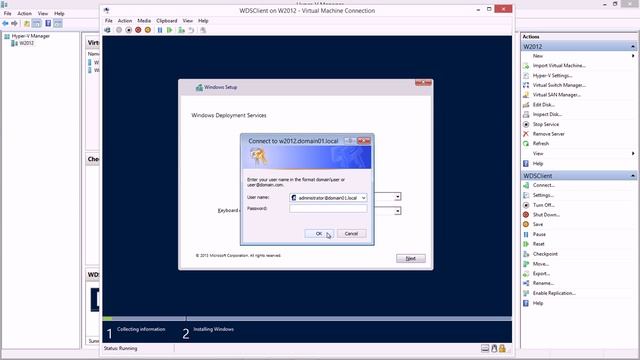Open the View menu in VM Connection
This screenshot has width=640, height=360.
(187, 21)
